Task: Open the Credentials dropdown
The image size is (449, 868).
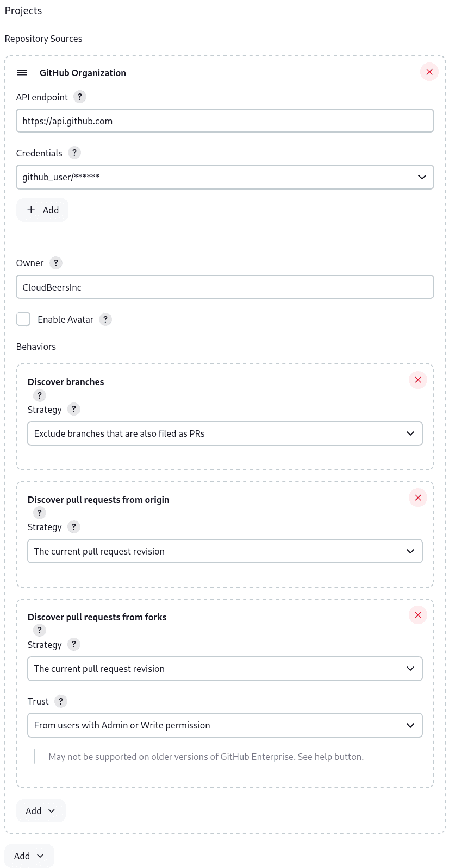Action: [x=224, y=177]
